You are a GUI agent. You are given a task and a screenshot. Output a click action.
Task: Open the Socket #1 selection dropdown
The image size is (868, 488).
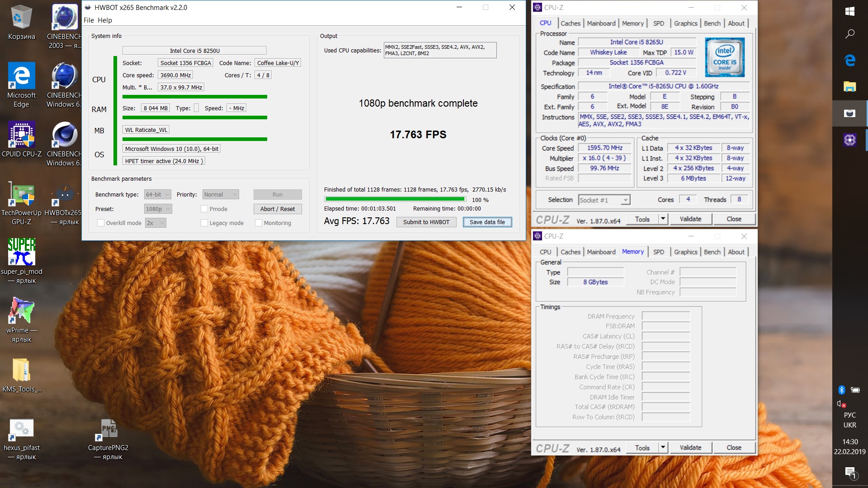604,200
